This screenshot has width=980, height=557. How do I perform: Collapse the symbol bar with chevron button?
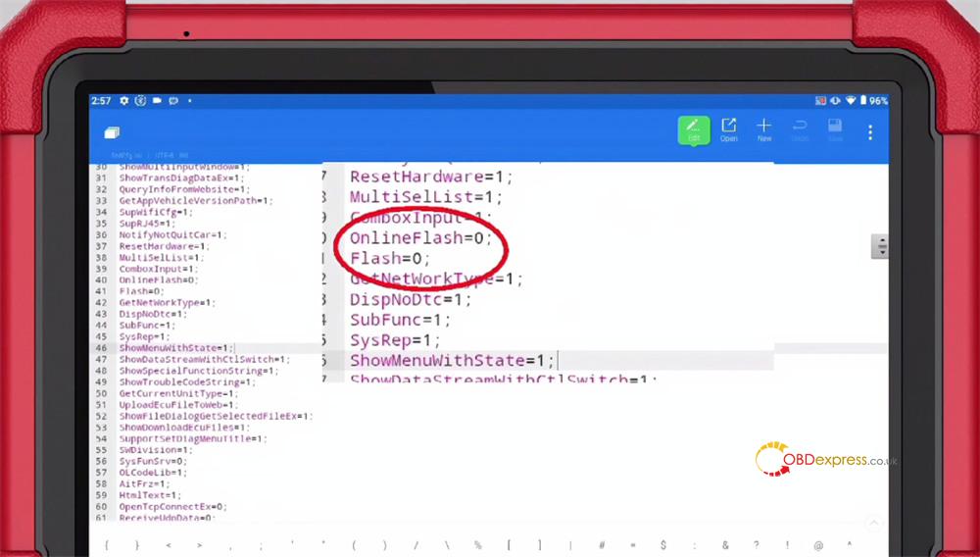point(873,524)
